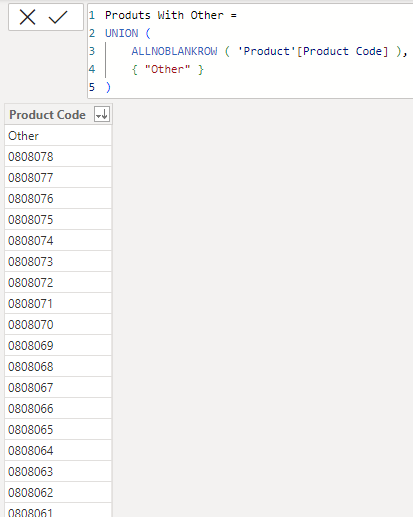Click the 'Product'[Product Code] reference in formula
413x517 pixels.
pos(313,51)
